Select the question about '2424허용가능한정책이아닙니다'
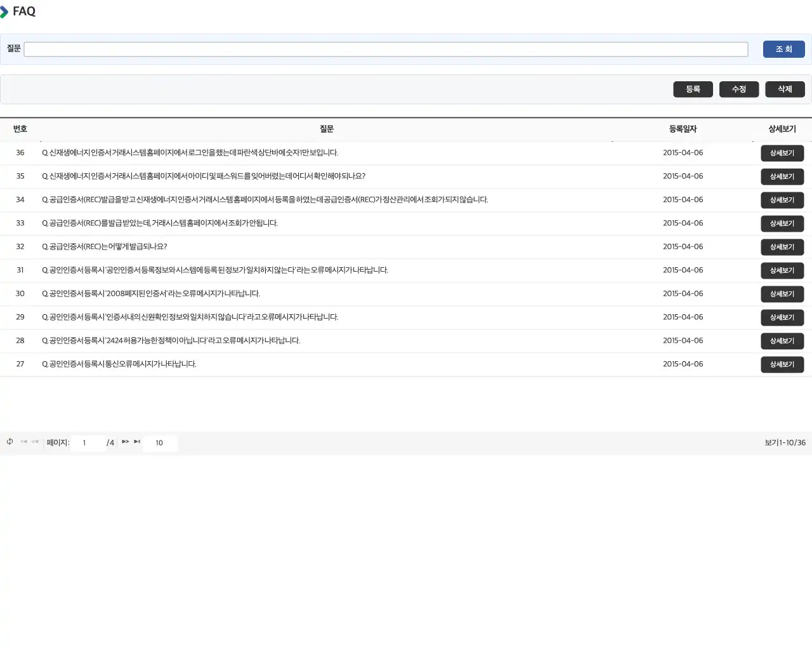 click(171, 341)
